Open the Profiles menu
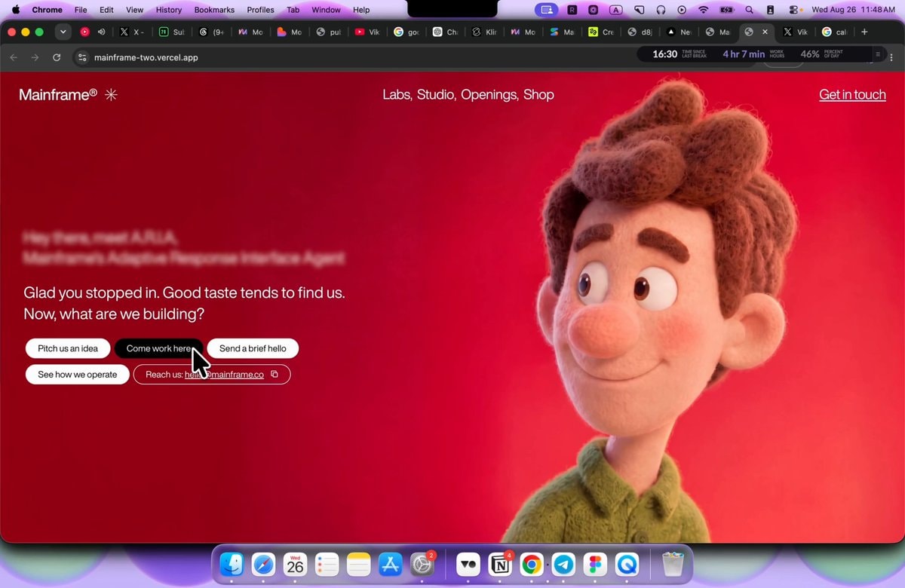The image size is (905, 588). pyautogui.click(x=260, y=10)
